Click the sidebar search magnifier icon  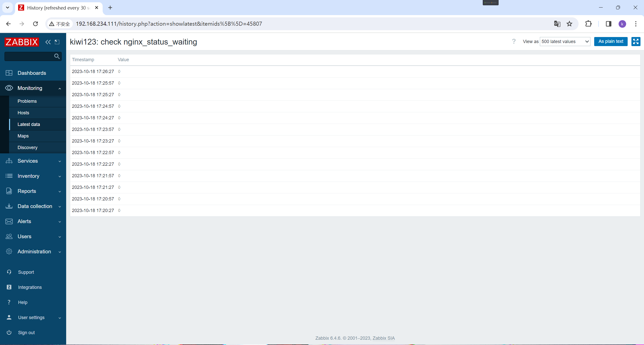[x=57, y=56]
